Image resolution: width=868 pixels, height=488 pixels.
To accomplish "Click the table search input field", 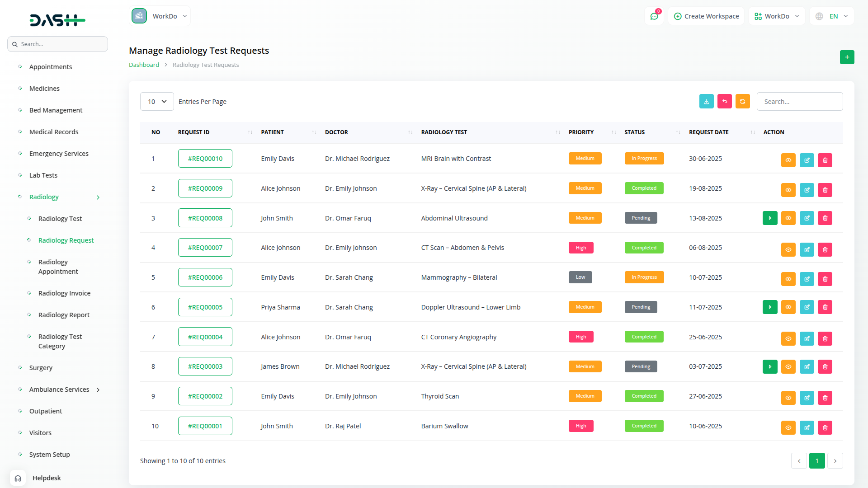I will [799, 102].
